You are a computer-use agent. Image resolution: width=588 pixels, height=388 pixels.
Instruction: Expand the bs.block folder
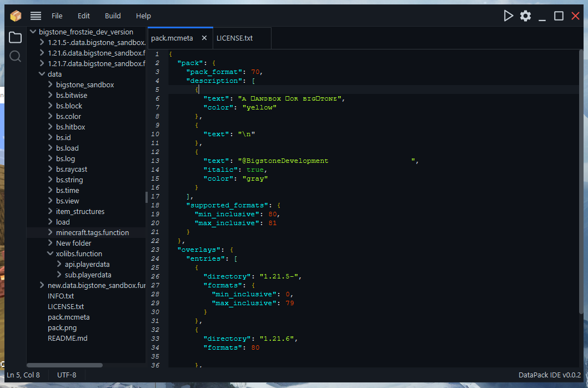tap(51, 106)
